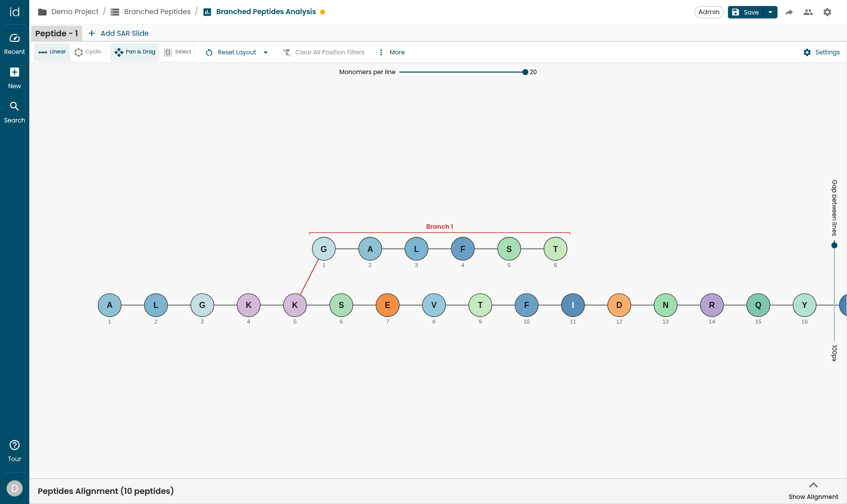Click the Branch 1 label
The height and width of the screenshot is (504, 847).
click(x=440, y=227)
